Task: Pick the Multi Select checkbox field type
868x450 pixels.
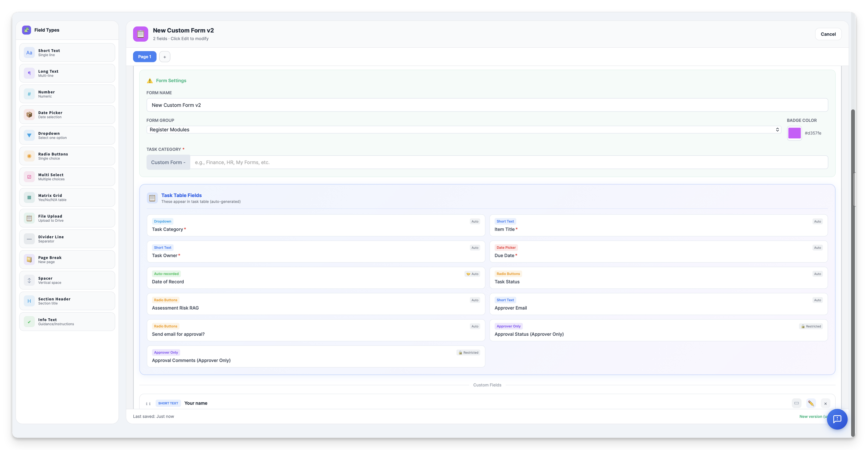Action: (67, 177)
